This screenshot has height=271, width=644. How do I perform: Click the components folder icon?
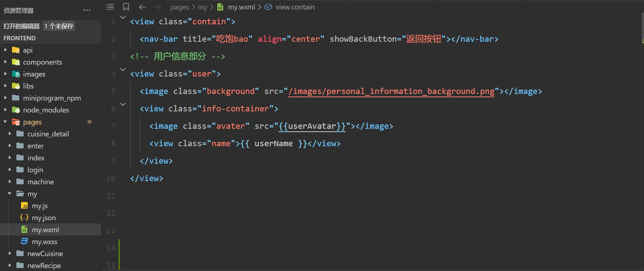(x=16, y=62)
